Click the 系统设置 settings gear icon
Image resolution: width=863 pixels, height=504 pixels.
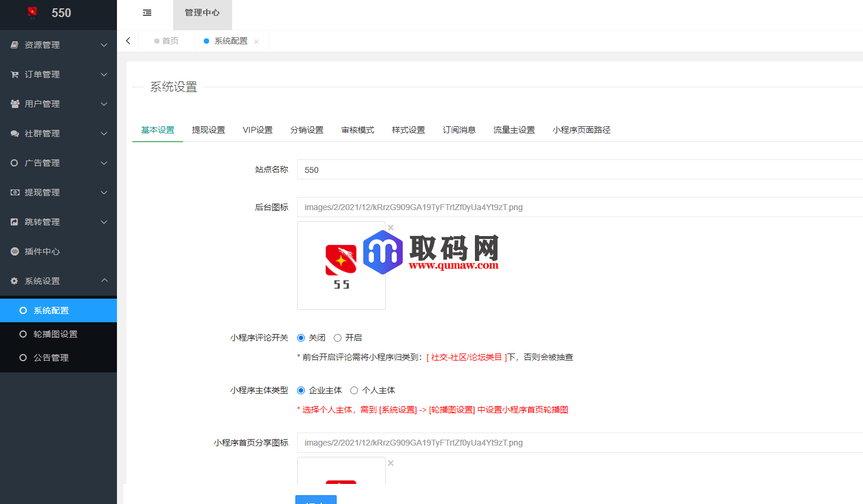tap(14, 281)
